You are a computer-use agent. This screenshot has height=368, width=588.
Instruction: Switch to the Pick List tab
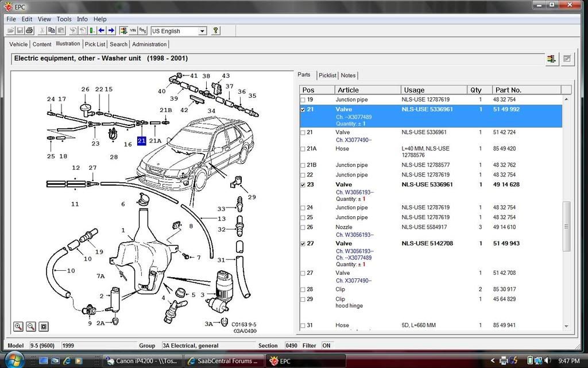click(95, 44)
